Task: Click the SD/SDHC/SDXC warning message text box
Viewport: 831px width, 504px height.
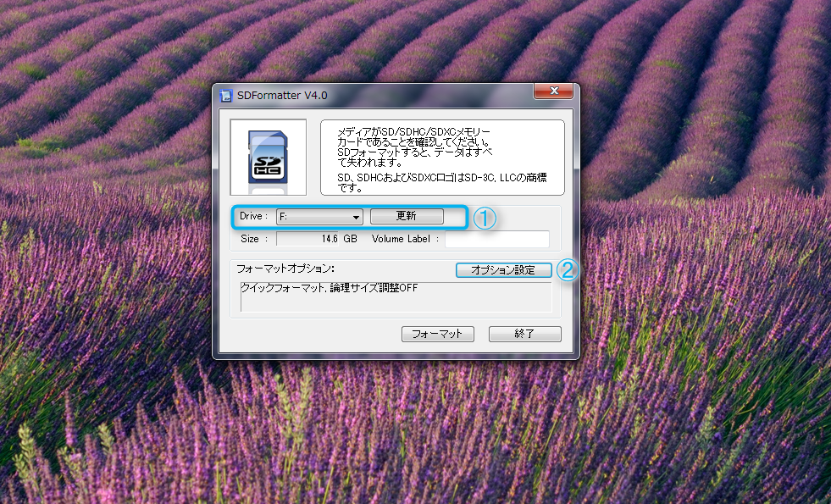Action: [442, 157]
